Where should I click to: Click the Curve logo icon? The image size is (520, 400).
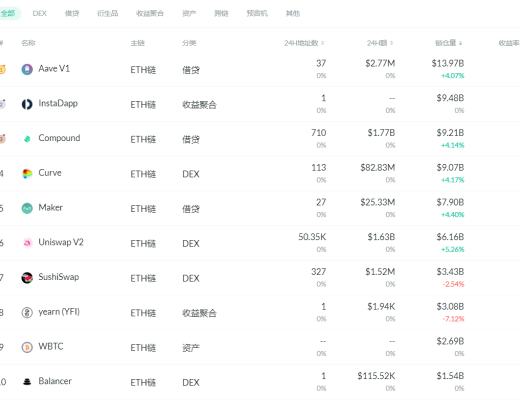click(27, 173)
